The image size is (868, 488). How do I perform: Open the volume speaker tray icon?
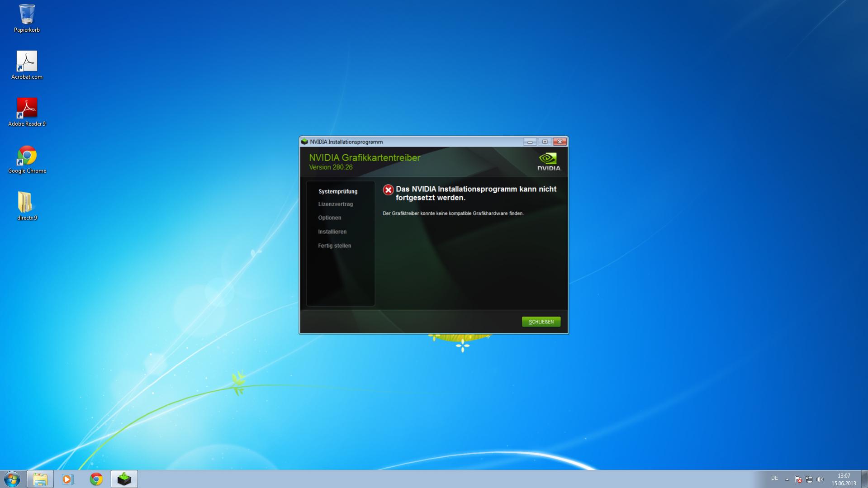pos(820,479)
